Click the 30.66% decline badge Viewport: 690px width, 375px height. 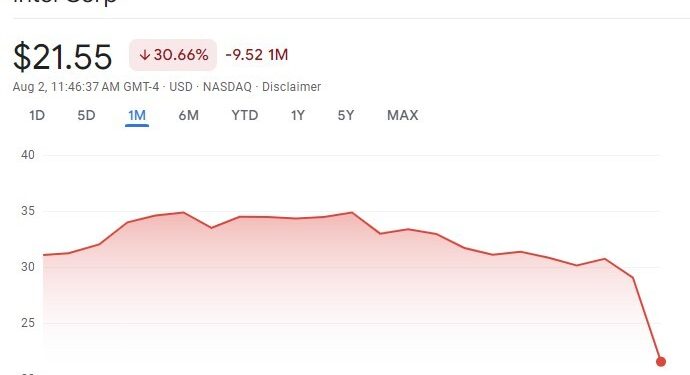(173, 55)
